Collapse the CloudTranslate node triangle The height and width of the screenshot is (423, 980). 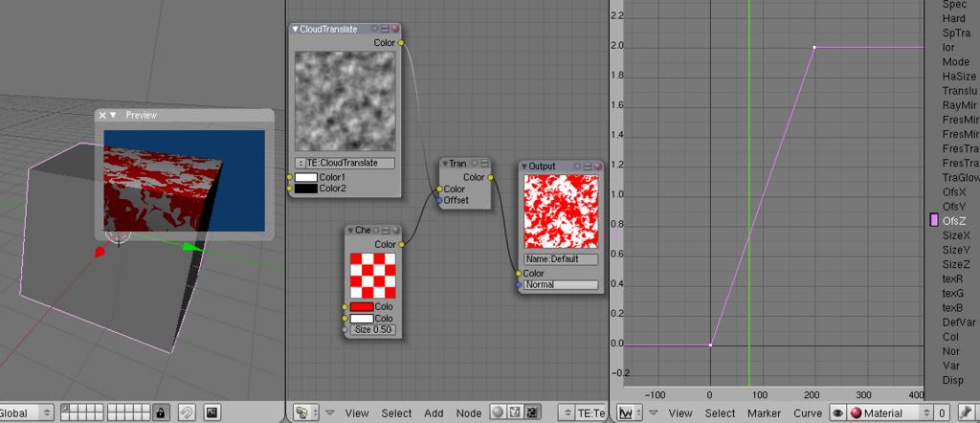point(296,30)
